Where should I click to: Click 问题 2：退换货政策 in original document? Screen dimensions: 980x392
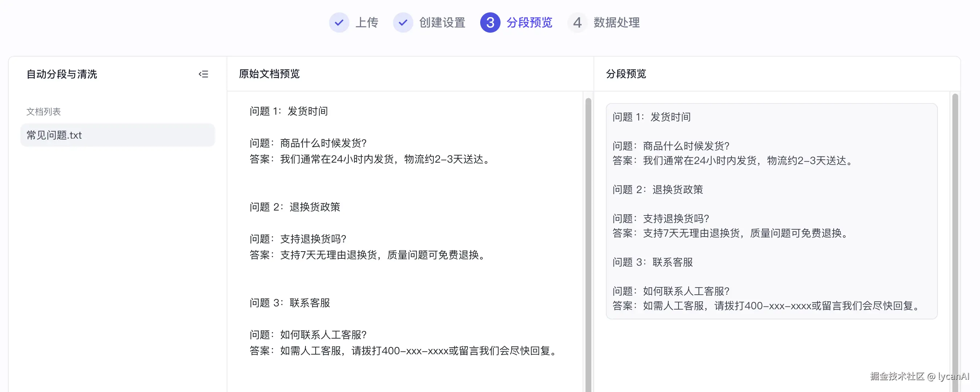(295, 207)
